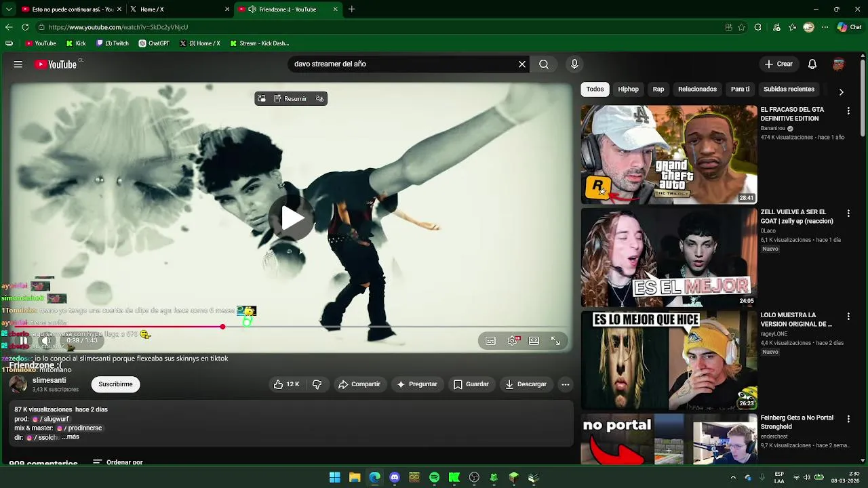This screenshot has height=488, width=868.
Task: Show more filter chips with the right arrow
Action: (x=841, y=92)
